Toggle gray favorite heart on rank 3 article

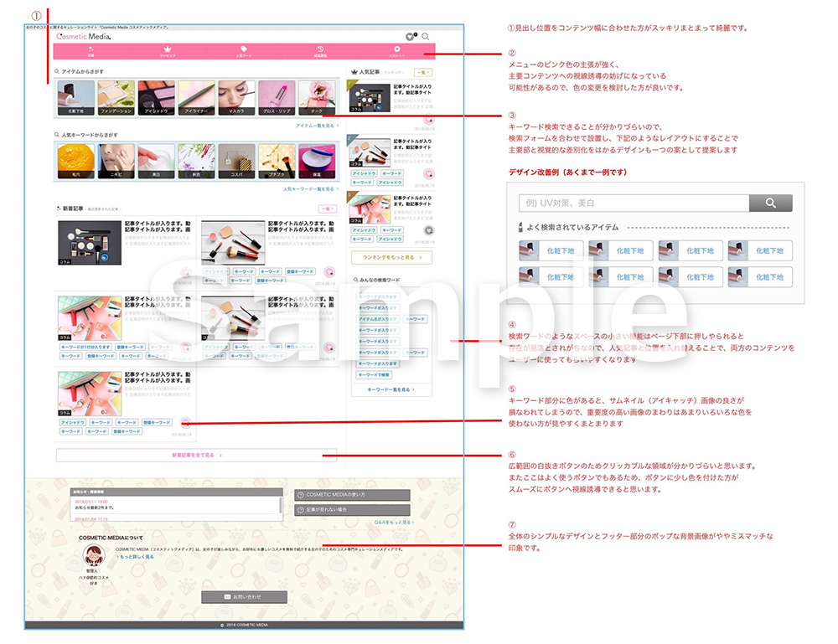click(428, 230)
